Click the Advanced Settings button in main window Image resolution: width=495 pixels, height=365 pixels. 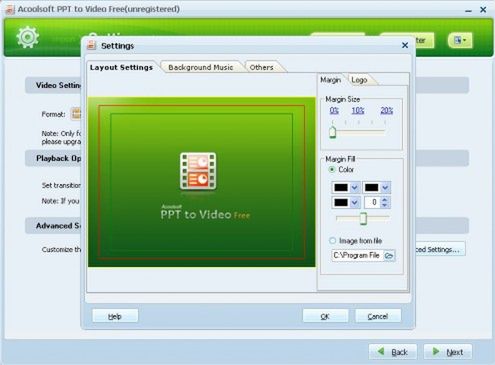pyautogui.click(x=440, y=249)
